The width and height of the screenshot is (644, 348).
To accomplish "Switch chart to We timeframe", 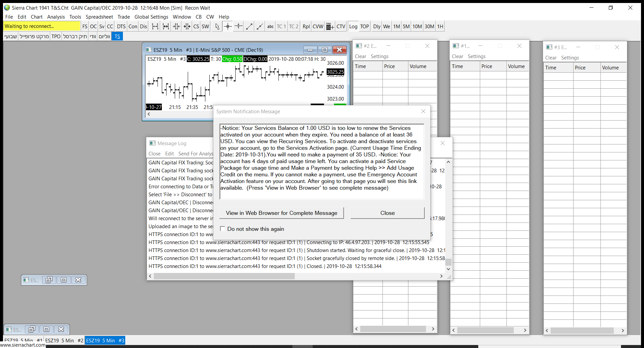I will pos(387,27).
